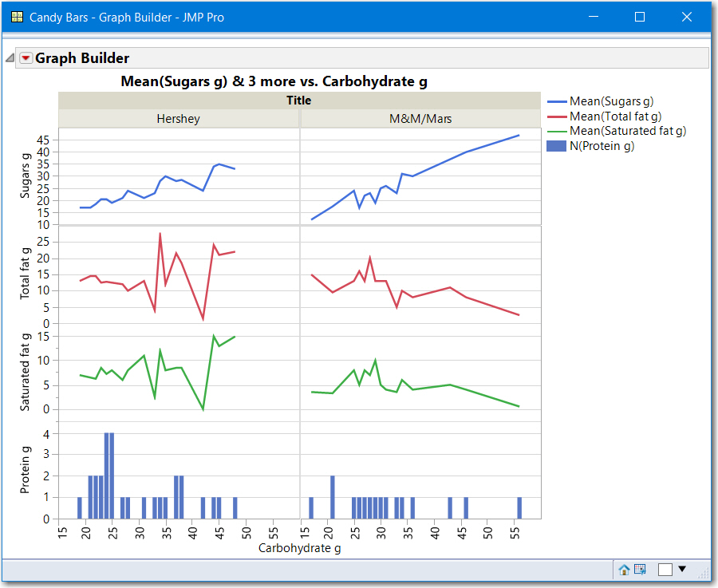This screenshot has width=718, height=588.
Task: Open the Graph Builder red triangle menu
Action: pos(25,57)
